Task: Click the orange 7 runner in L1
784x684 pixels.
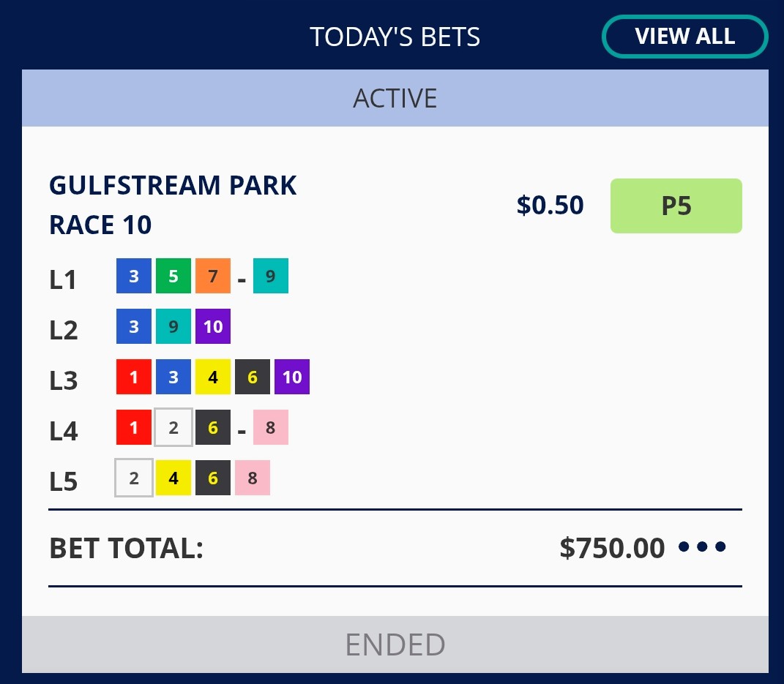Action: click(x=213, y=276)
